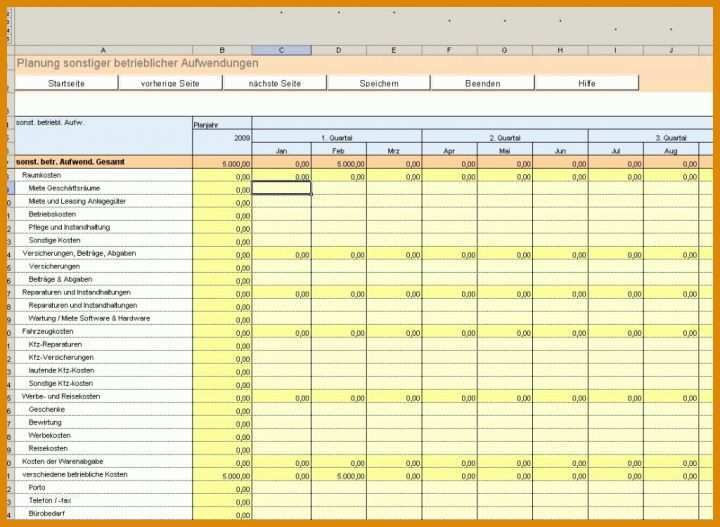Select 'Sonstige Kfz-kosten' label

[x=61, y=383]
